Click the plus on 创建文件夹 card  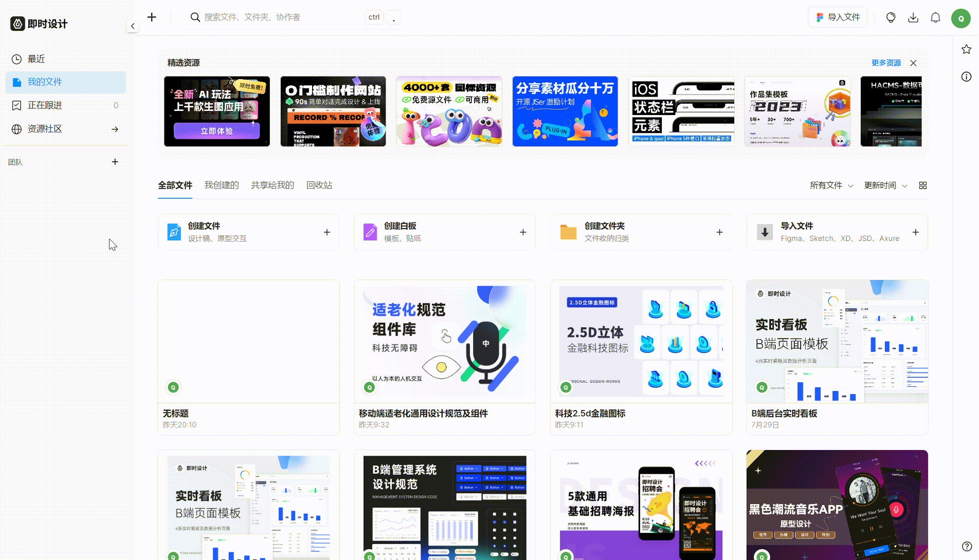[719, 232]
